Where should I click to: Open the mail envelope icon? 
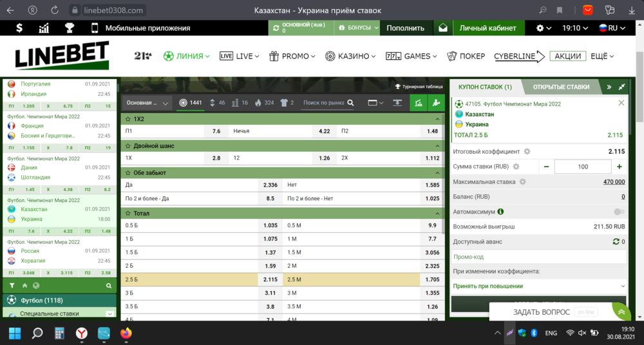coord(443,28)
